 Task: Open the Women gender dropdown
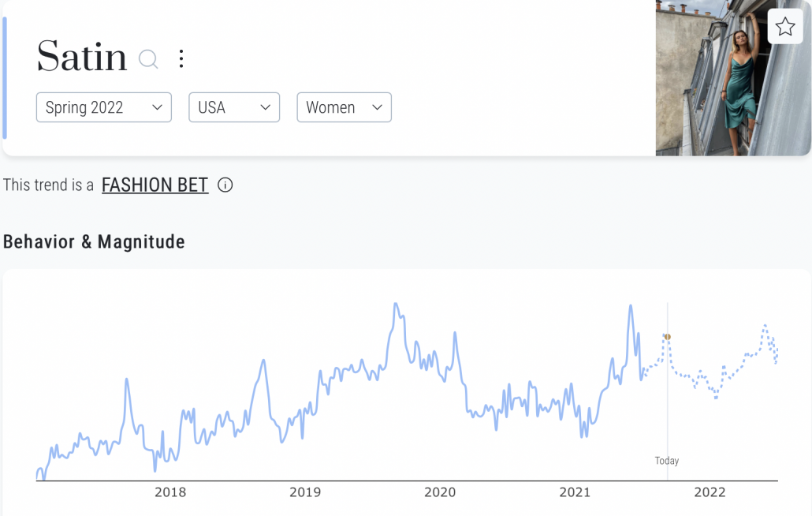point(344,107)
